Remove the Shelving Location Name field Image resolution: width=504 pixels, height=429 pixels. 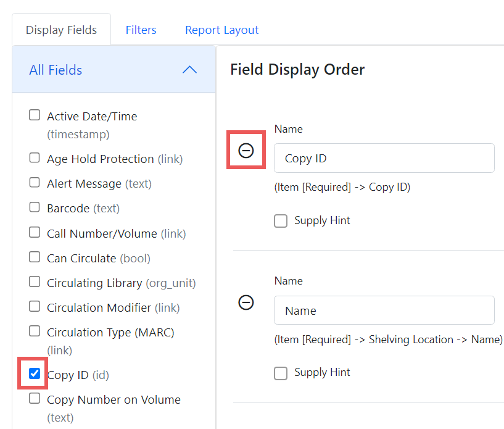(x=246, y=302)
